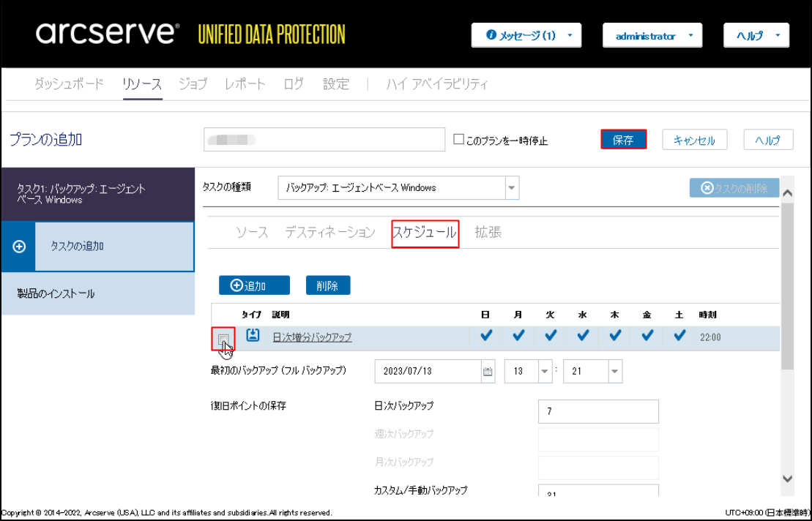Viewport: 812px width, 521px height.
Task: Click the Saturday checkmark in schedule row
Action: pyautogui.click(x=679, y=336)
